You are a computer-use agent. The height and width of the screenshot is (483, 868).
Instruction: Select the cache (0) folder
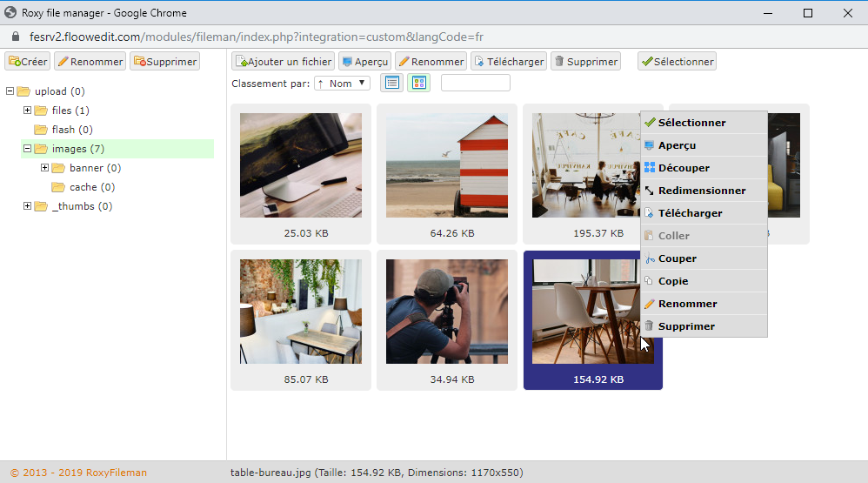pyautogui.click(x=92, y=187)
